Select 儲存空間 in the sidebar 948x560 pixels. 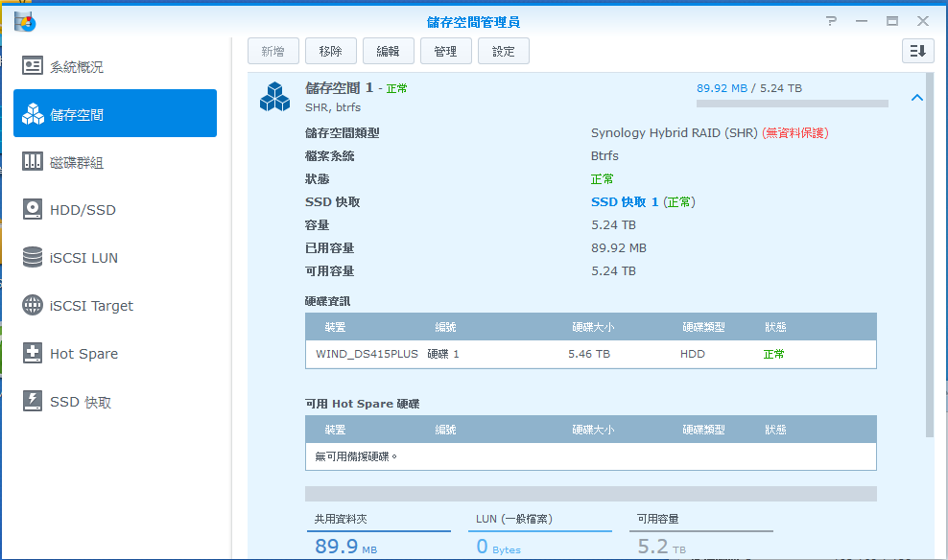115,113
